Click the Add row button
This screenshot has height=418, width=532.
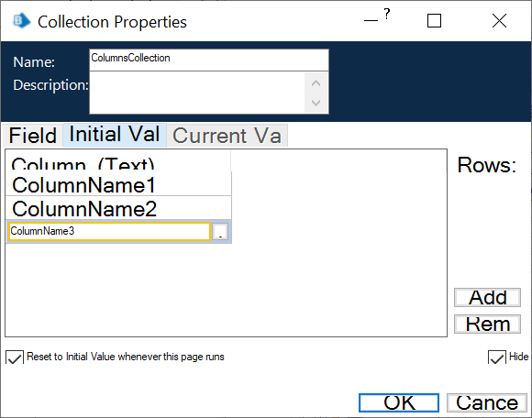487,297
